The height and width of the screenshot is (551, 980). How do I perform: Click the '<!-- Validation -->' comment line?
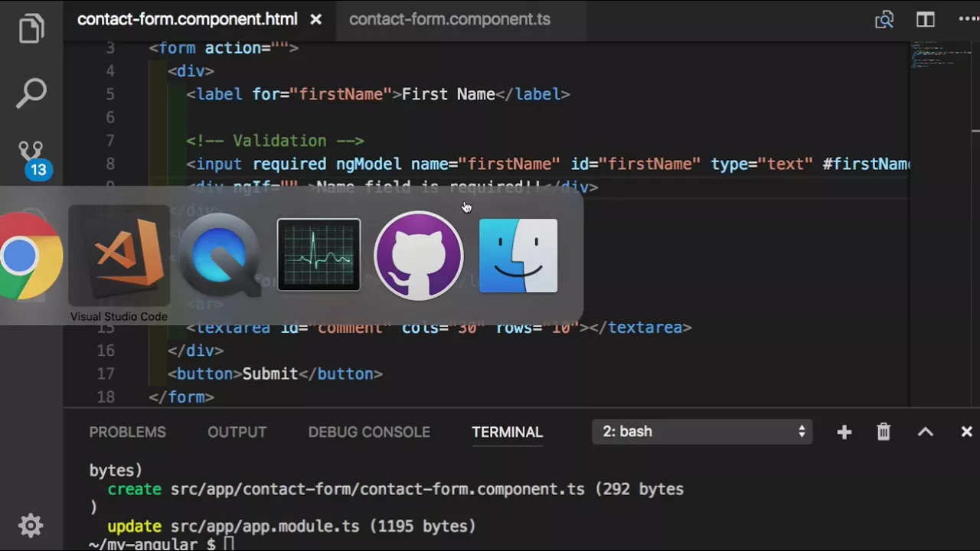[x=276, y=141]
